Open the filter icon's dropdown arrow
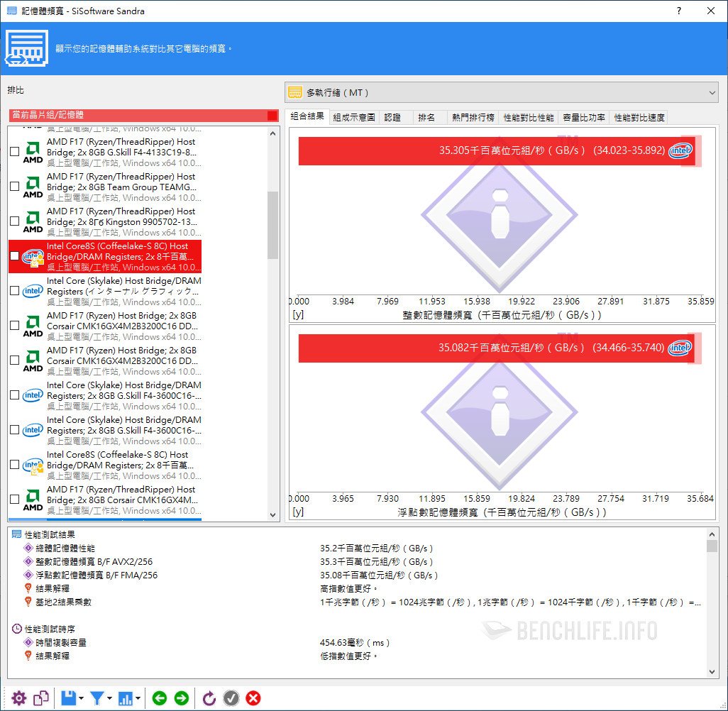728x711 pixels. click(110, 699)
